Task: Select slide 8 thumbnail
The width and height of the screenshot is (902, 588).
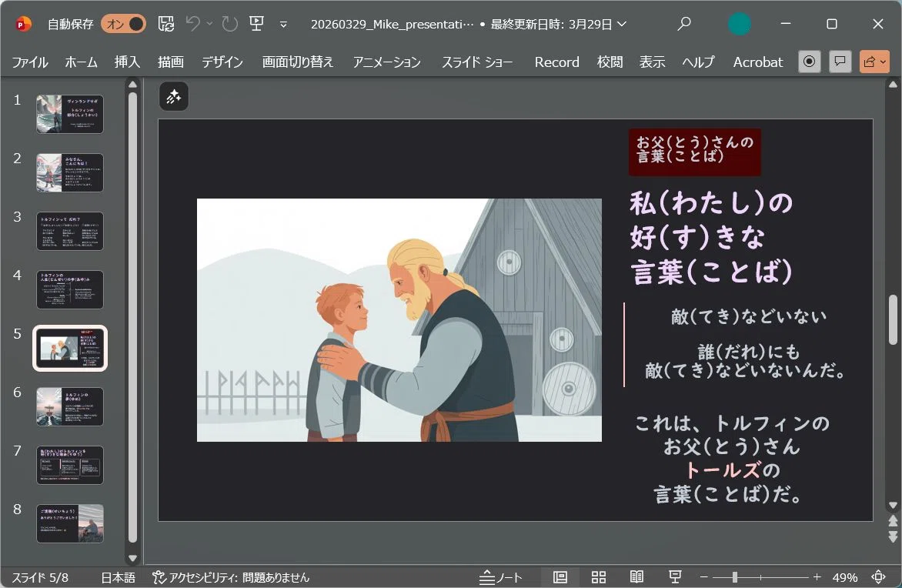Action: [69, 523]
